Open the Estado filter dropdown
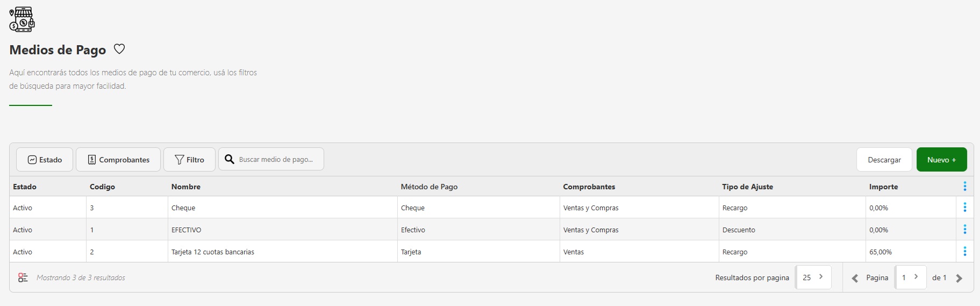This screenshot has height=306, width=980. (45, 160)
